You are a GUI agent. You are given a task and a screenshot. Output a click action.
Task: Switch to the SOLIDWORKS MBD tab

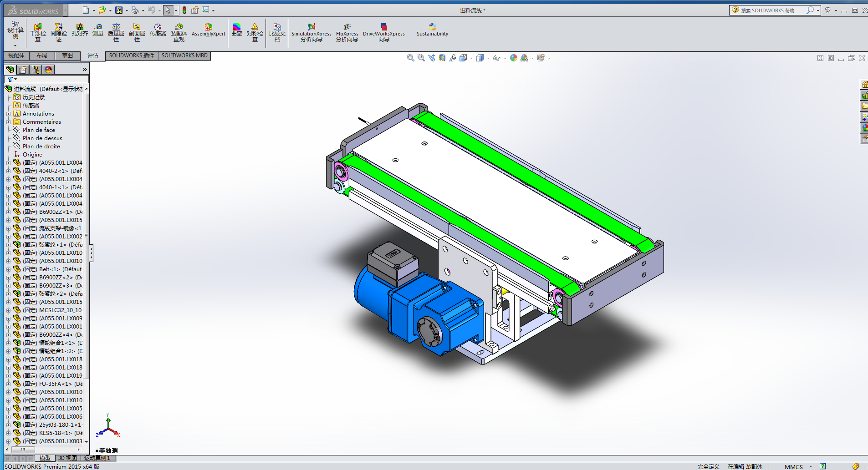coord(184,56)
